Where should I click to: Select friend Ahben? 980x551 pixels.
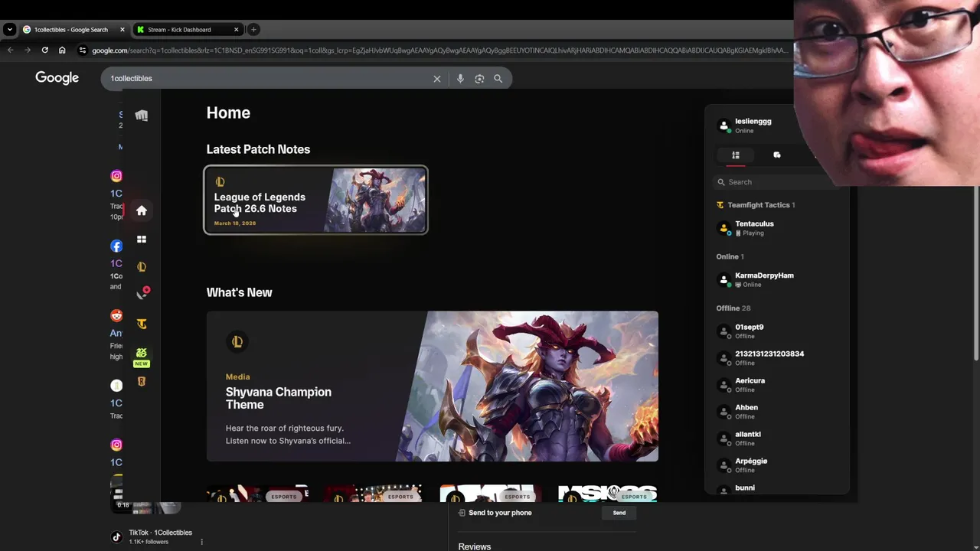tap(777, 412)
